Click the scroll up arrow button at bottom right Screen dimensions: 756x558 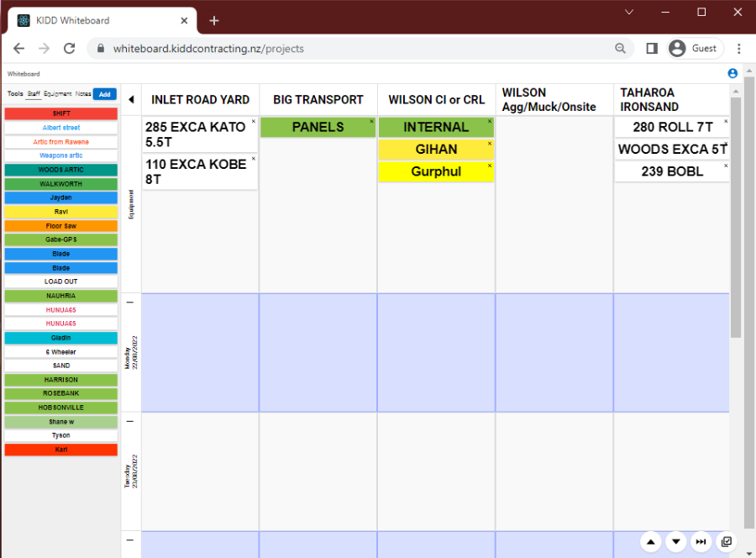tap(652, 542)
